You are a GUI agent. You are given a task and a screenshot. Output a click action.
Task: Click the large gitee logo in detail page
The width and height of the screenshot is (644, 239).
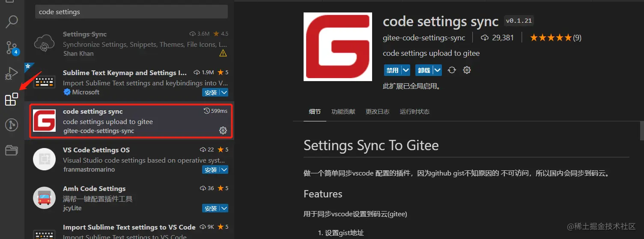tap(338, 47)
